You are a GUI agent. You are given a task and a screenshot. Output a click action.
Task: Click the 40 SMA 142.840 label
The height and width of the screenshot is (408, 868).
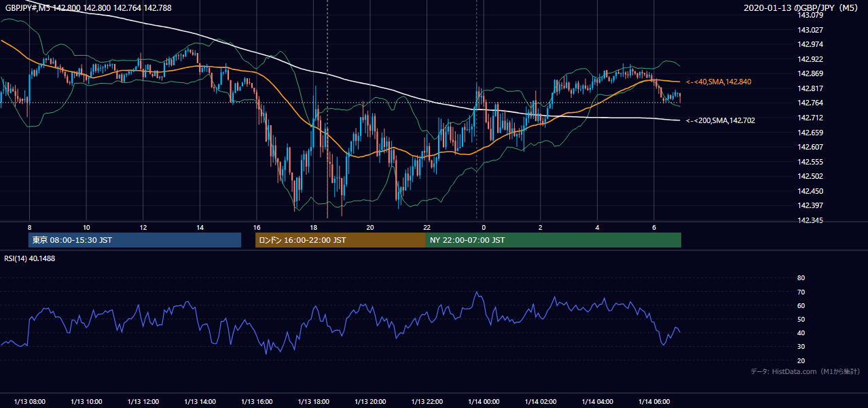point(719,82)
